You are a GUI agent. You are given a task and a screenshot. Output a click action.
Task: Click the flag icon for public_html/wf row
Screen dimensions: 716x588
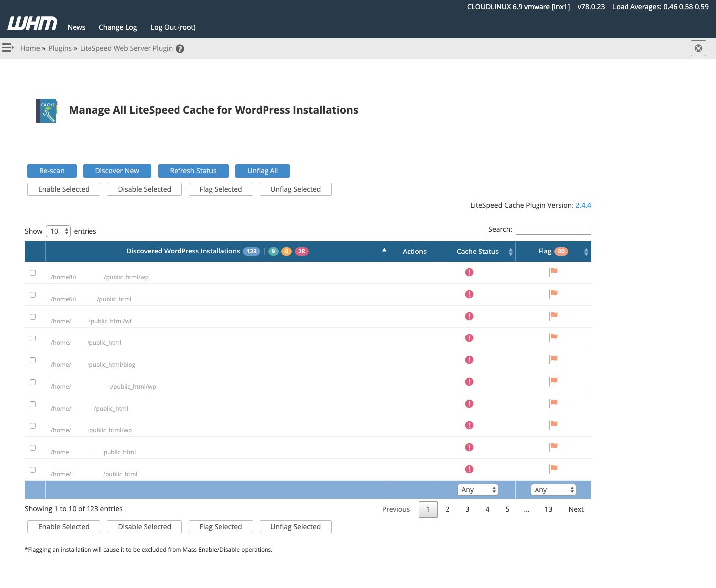(x=553, y=316)
